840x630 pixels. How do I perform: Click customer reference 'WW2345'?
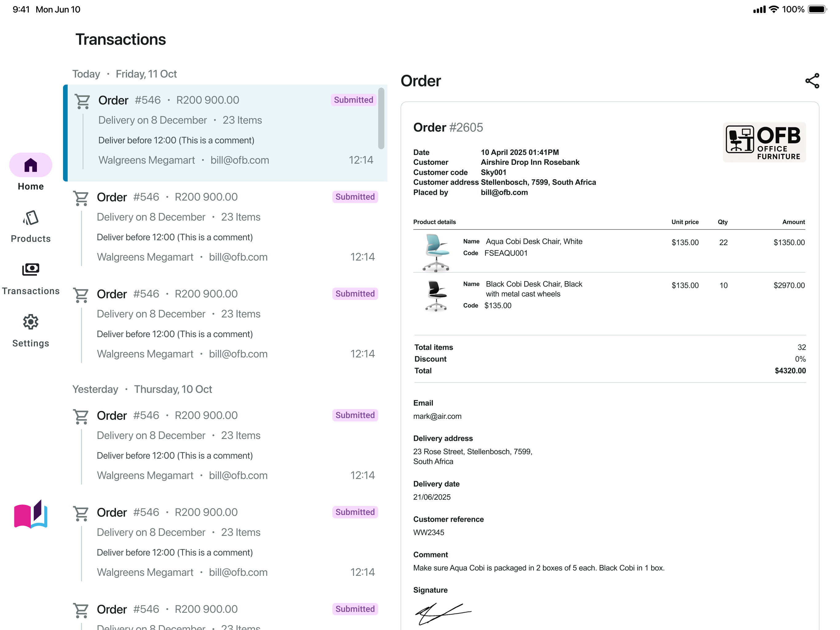pyautogui.click(x=429, y=532)
